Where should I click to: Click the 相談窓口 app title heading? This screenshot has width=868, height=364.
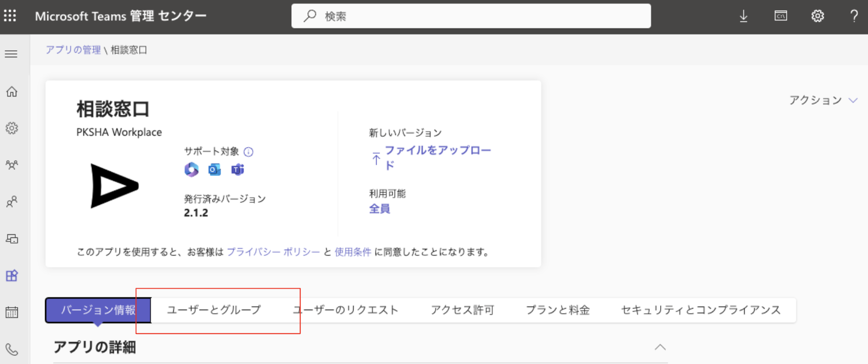point(113,109)
